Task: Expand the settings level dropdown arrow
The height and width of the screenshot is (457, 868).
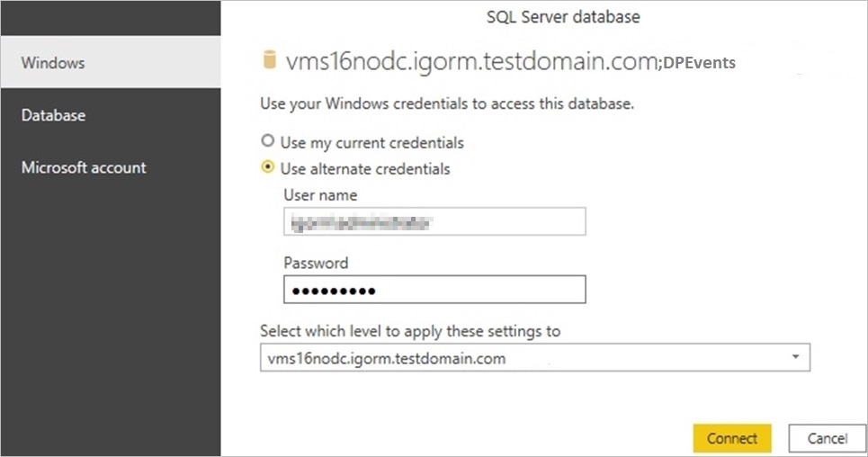Action: coord(795,358)
